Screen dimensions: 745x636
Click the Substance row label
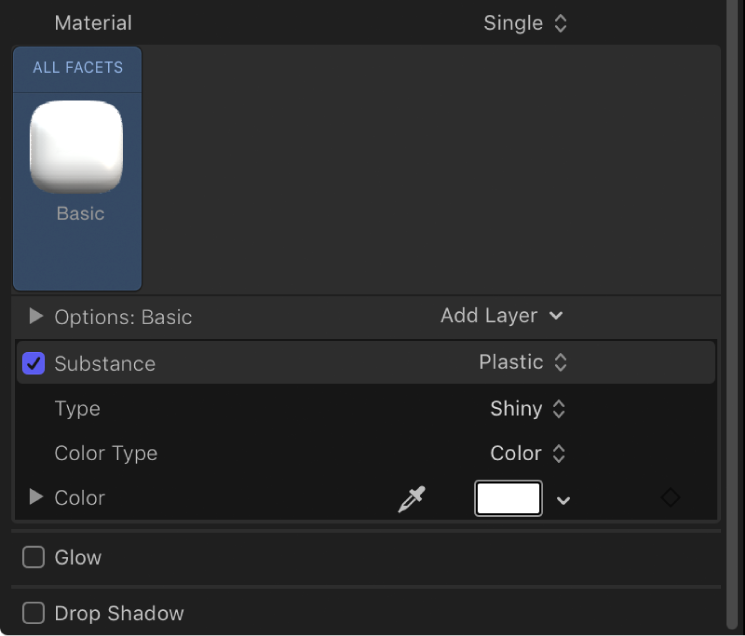(x=105, y=364)
